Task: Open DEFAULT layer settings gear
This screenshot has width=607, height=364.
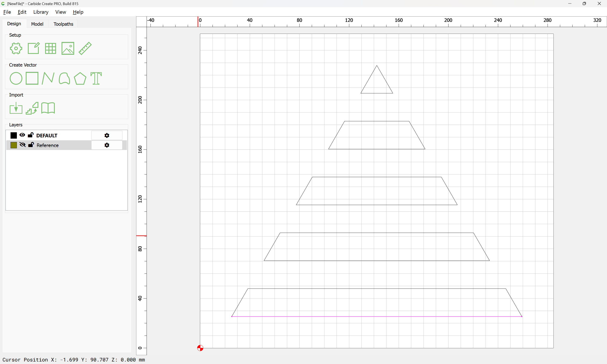Action: [107, 135]
